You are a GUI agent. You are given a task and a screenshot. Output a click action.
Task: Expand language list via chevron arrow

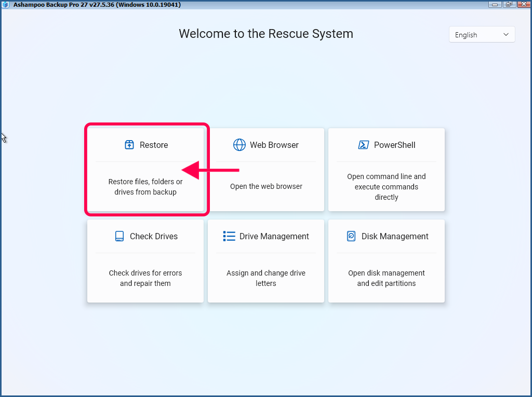[x=506, y=35]
